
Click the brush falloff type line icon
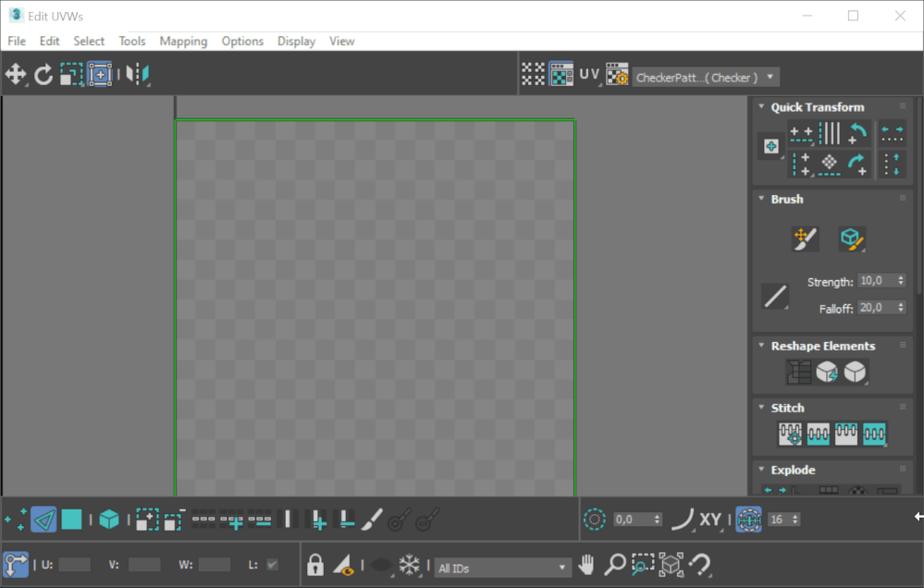tap(775, 297)
